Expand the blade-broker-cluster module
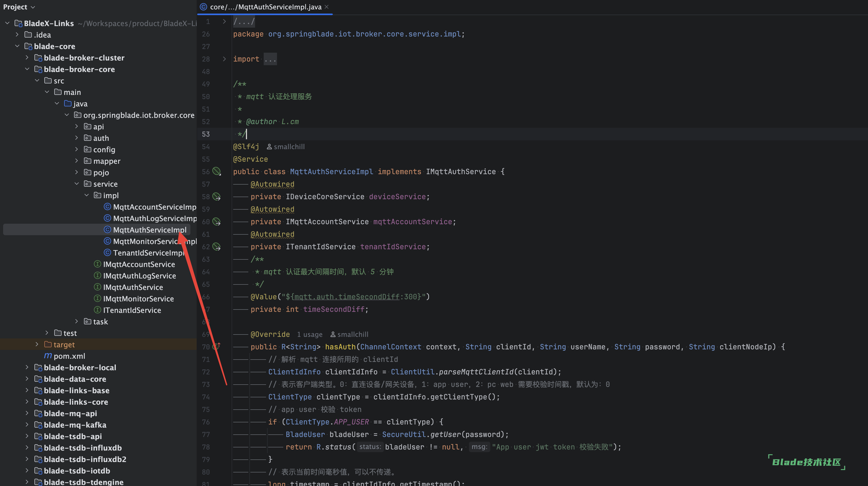Viewport: 868px width, 486px height. 27,58
